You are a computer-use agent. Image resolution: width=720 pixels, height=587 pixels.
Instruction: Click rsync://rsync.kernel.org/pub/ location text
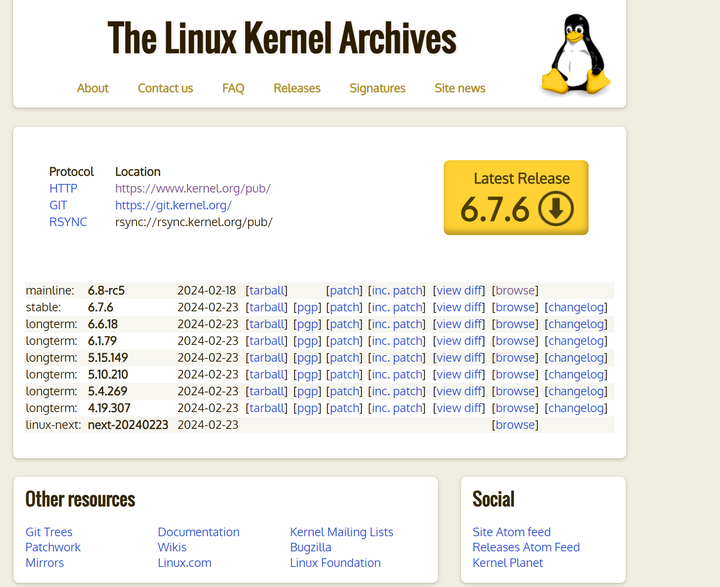point(194,222)
